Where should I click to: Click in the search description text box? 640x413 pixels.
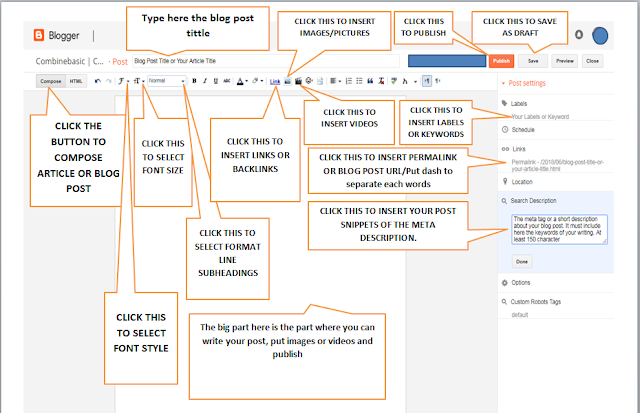coord(559,229)
